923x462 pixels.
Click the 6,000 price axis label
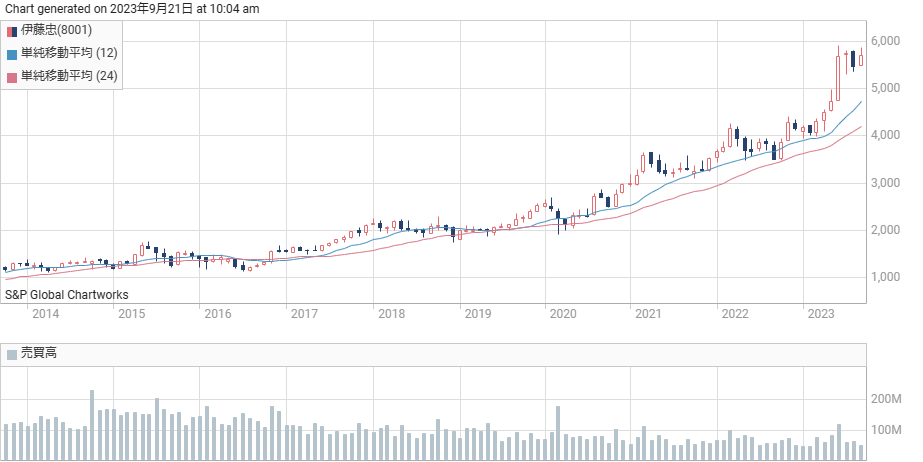885,41
